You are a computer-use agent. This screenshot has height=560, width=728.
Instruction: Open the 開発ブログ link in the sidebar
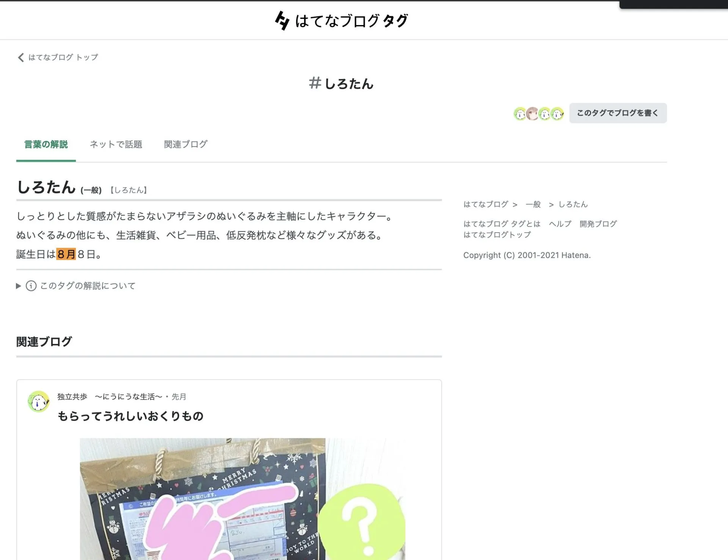click(x=598, y=224)
